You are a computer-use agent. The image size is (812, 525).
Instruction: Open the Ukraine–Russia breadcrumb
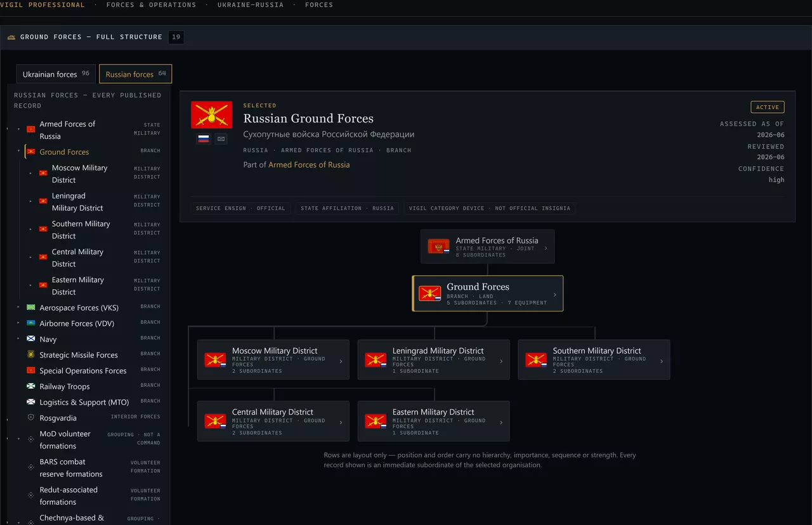tap(251, 5)
